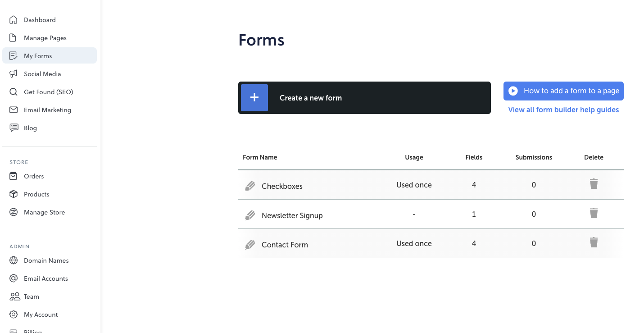Click the blue plus icon
This screenshot has width=644, height=333.
[x=254, y=98]
